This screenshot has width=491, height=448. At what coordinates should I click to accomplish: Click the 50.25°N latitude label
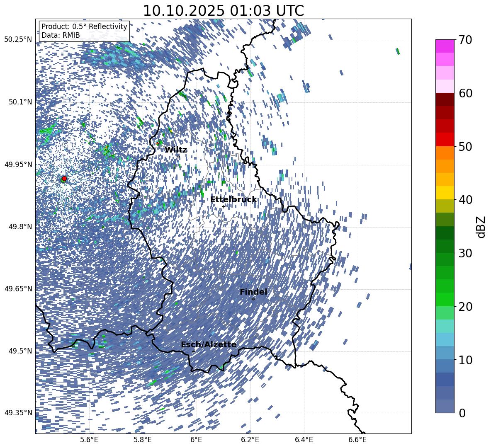pos(18,40)
